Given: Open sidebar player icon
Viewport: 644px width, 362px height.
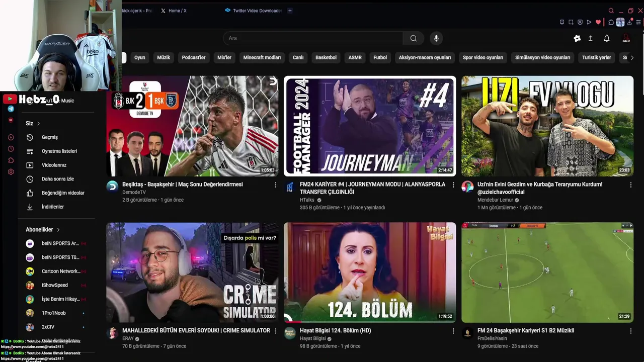Looking at the screenshot, I should click(x=11, y=137).
